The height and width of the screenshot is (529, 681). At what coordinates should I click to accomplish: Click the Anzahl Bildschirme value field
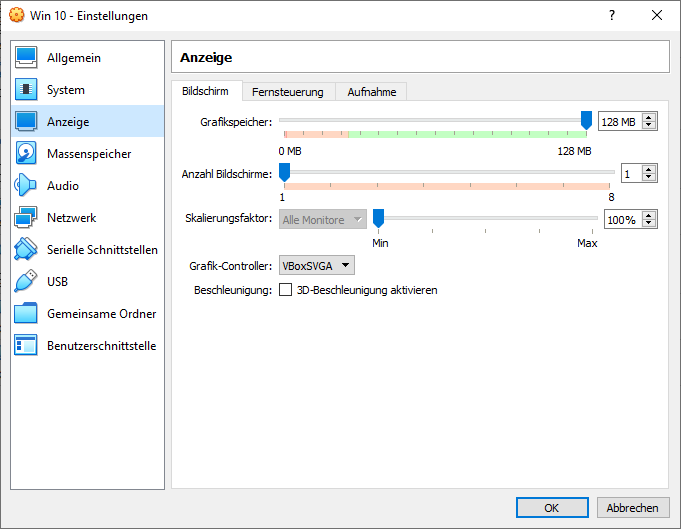[632, 174]
